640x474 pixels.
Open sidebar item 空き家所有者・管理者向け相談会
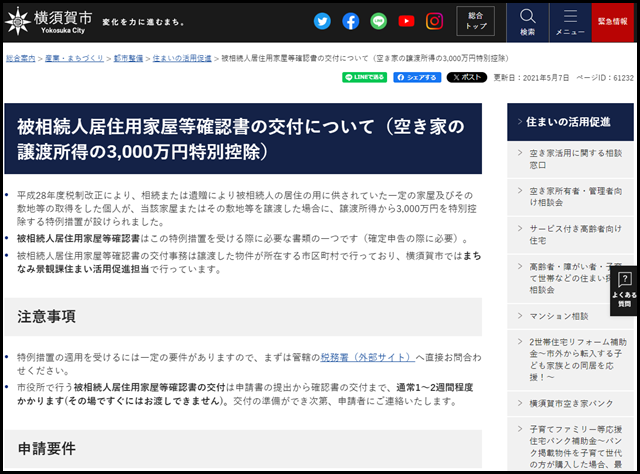pos(570,197)
